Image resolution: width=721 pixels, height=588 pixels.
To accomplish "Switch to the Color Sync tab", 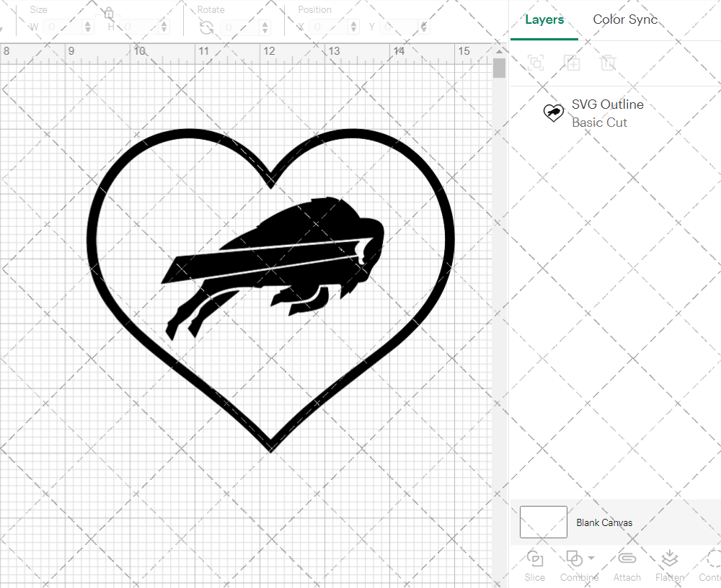I will (x=624, y=19).
